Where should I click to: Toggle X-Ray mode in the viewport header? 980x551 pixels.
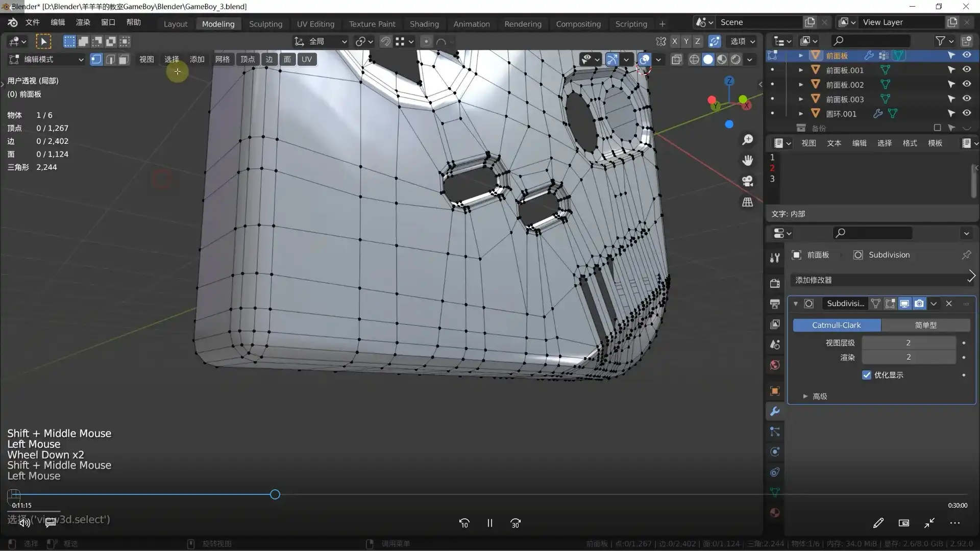pyautogui.click(x=677, y=59)
